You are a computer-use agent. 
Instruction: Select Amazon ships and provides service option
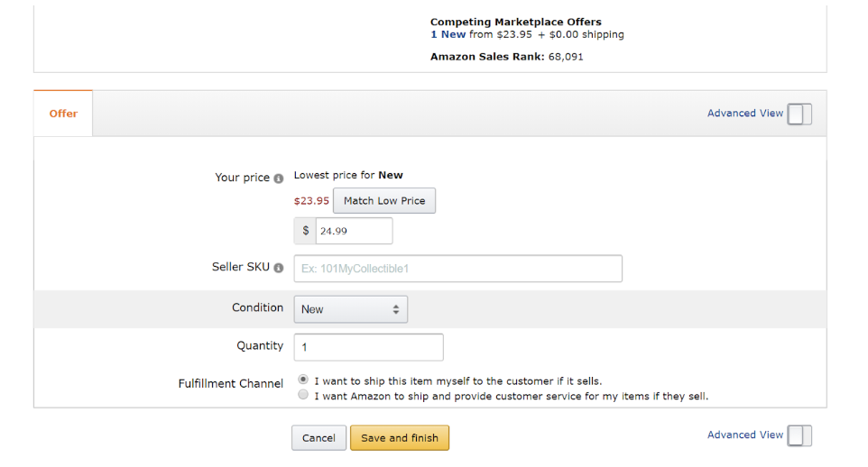pyautogui.click(x=303, y=395)
